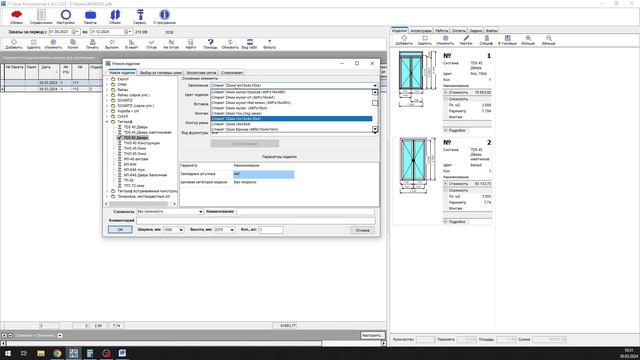The image size is (640, 360).
Task: Click Удалить in the Изделия panel toolbar
Action: tap(425, 40)
